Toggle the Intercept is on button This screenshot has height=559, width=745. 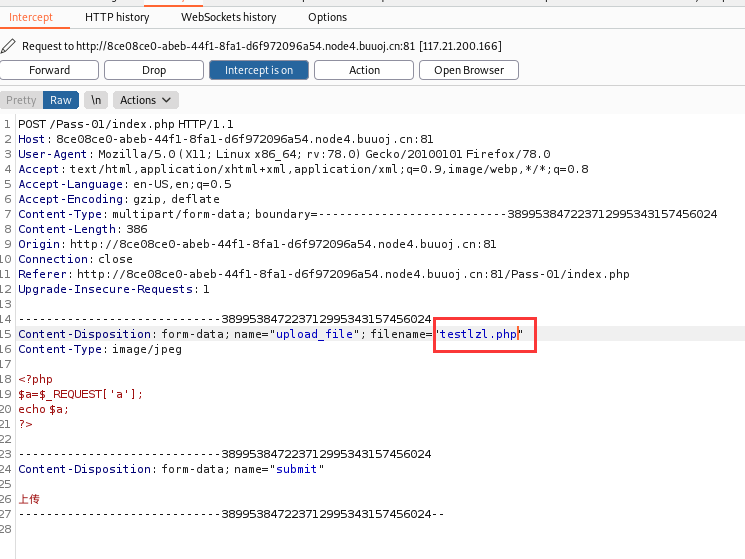259,70
